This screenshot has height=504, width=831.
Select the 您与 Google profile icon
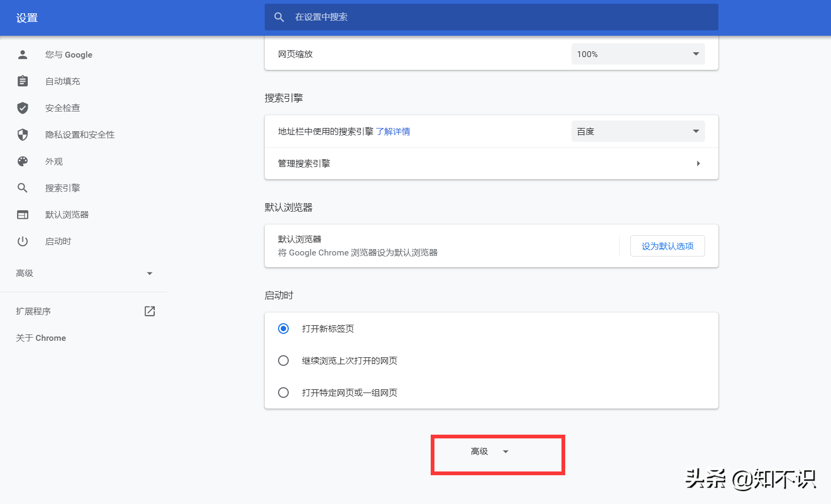(x=22, y=54)
